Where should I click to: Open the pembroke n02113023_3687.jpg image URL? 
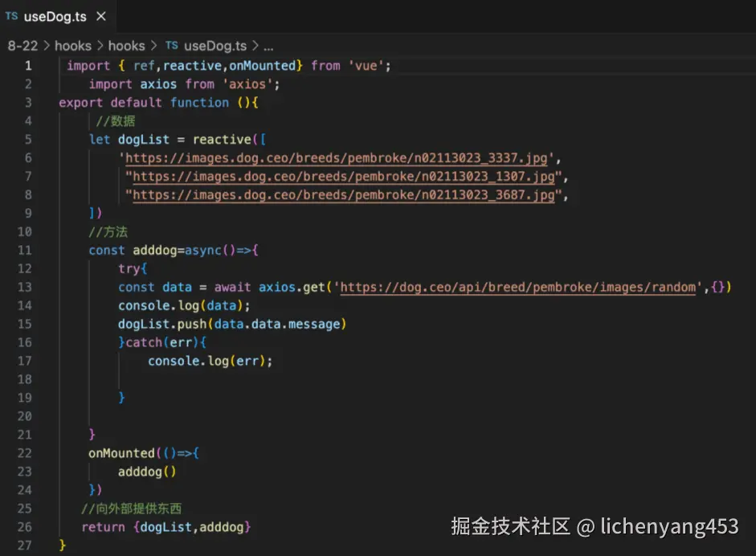pos(344,194)
